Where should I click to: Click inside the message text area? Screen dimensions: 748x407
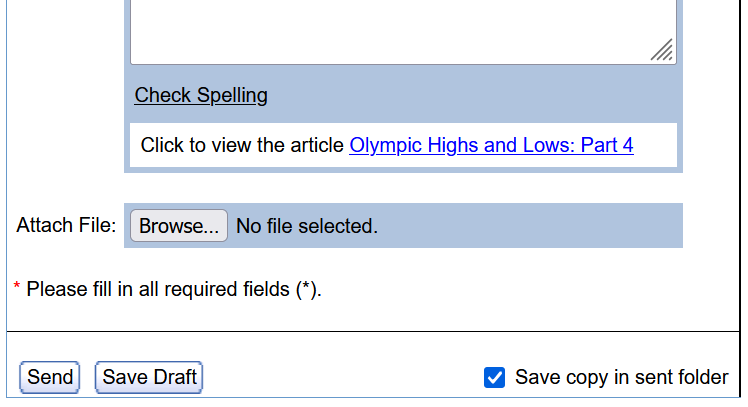pos(400,30)
